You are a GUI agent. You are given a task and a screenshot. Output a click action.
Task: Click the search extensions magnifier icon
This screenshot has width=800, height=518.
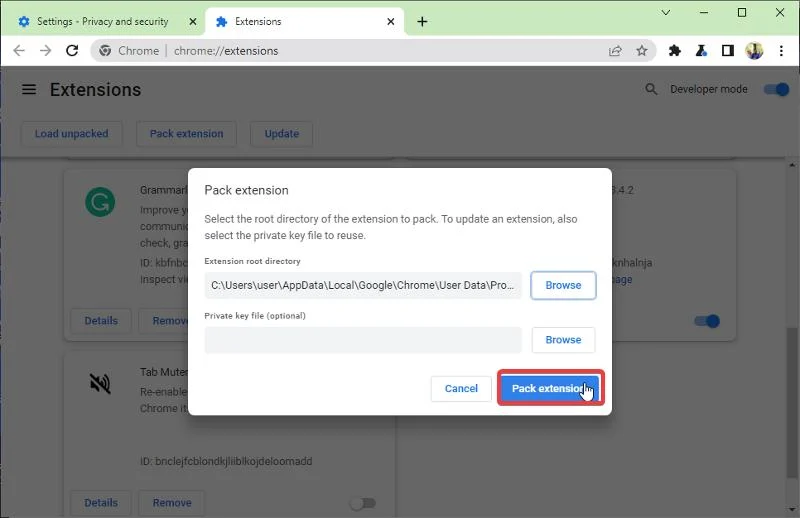tap(651, 89)
